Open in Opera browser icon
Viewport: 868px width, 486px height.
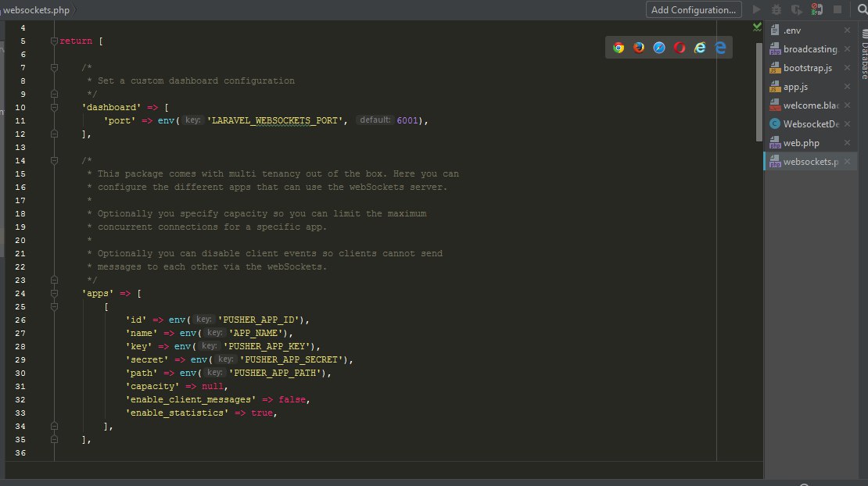coord(680,48)
